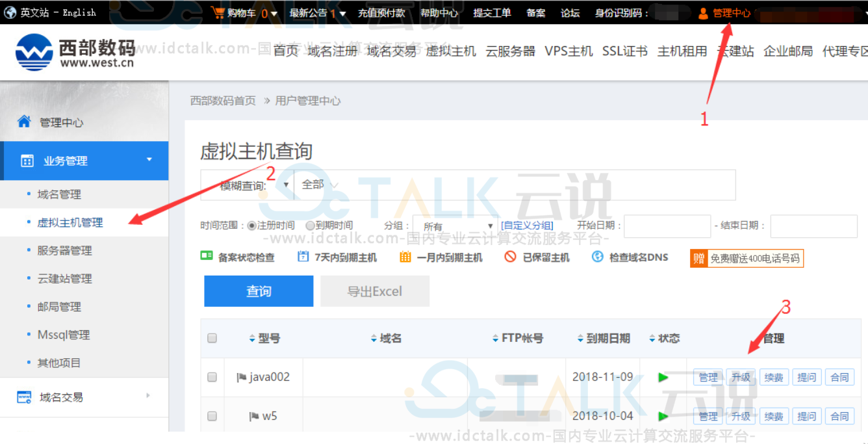The height and width of the screenshot is (444, 868).
Task: Select Mssql管理 in the sidebar
Action: pos(64,335)
